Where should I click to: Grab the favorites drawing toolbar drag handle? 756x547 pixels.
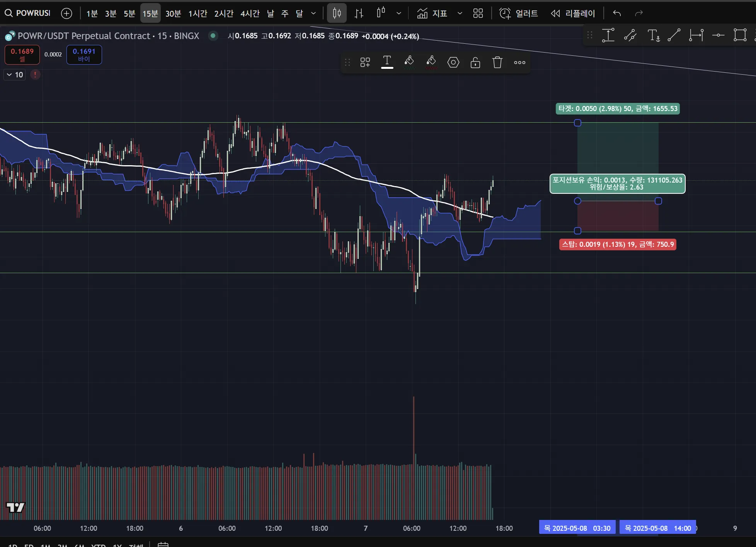coord(590,36)
